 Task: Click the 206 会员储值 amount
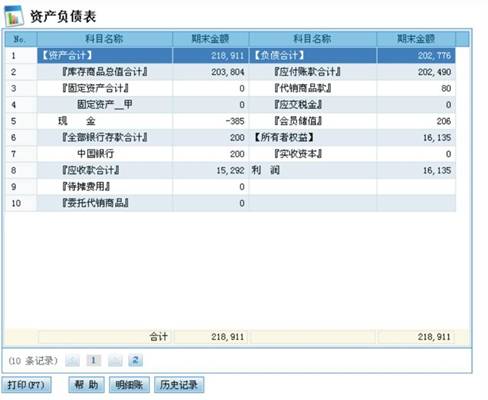point(444,121)
